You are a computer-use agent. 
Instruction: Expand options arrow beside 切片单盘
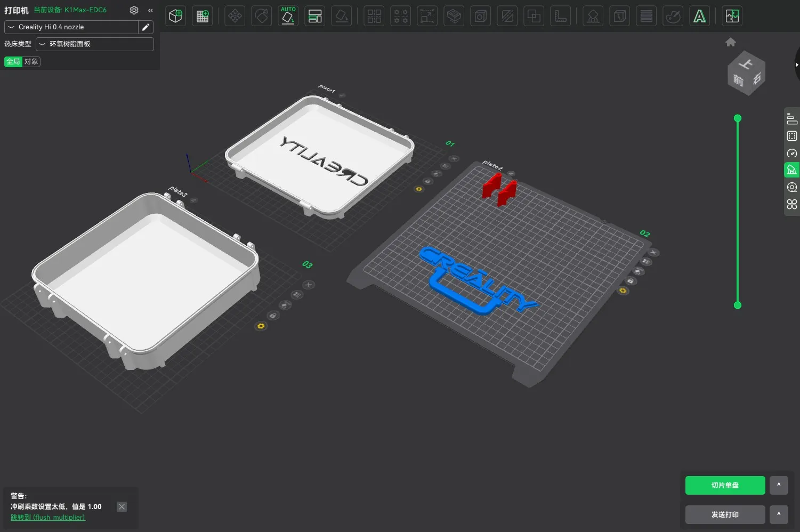(779, 485)
